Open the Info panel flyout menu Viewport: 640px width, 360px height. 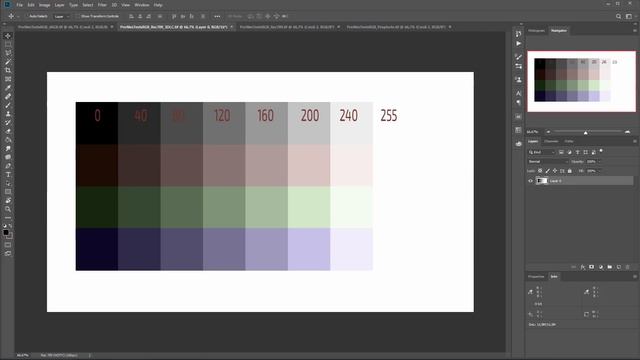coord(635,277)
